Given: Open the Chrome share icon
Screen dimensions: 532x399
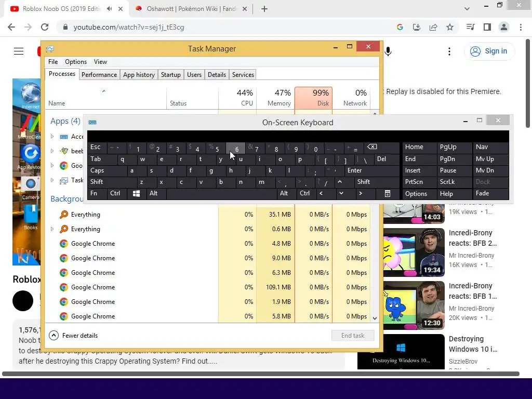Looking at the screenshot, I should [x=433, y=27].
